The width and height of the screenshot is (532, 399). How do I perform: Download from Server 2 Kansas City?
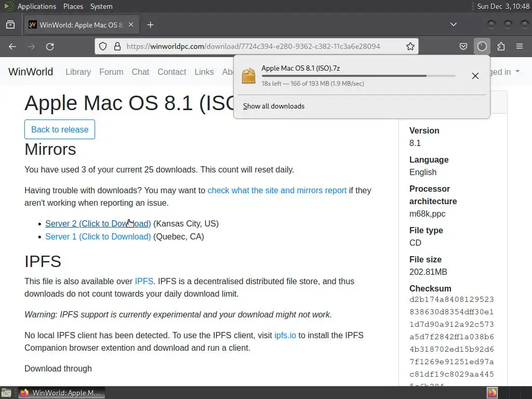(98, 223)
